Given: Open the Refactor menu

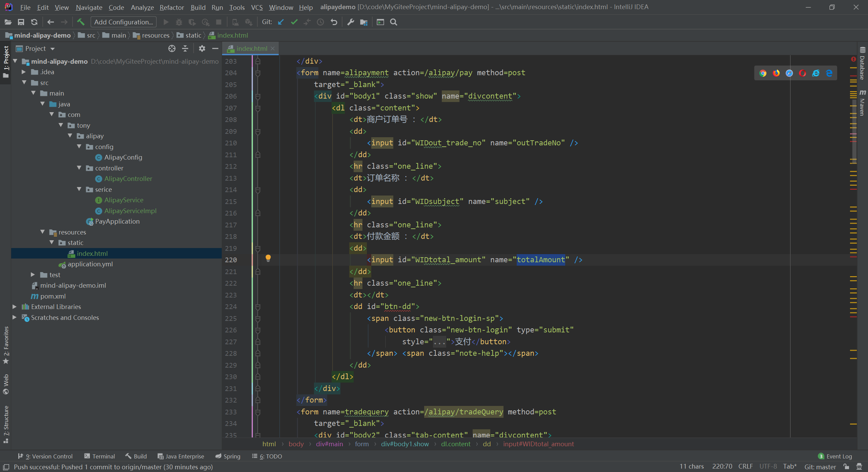Looking at the screenshot, I should pyautogui.click(x=172, y=7).
